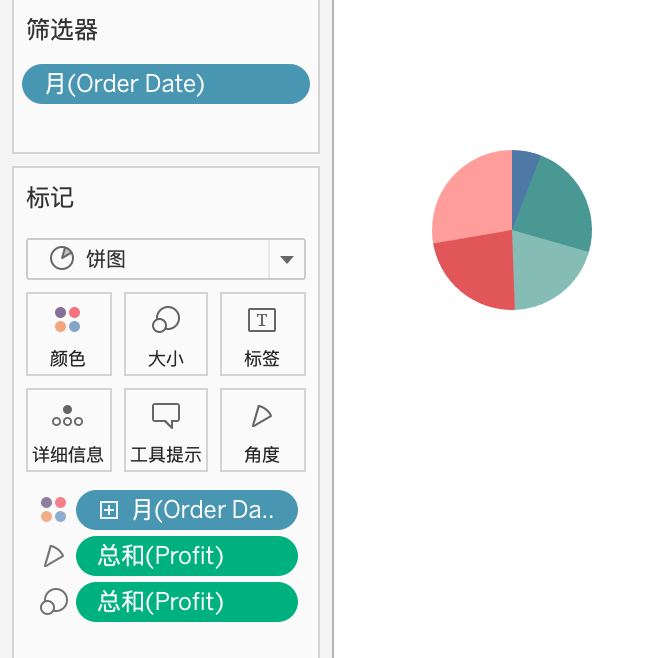This screenshot has height=658, width=666.
Task: Click the color dots icon beside Order Date pill
Action: tap(54, 509)
